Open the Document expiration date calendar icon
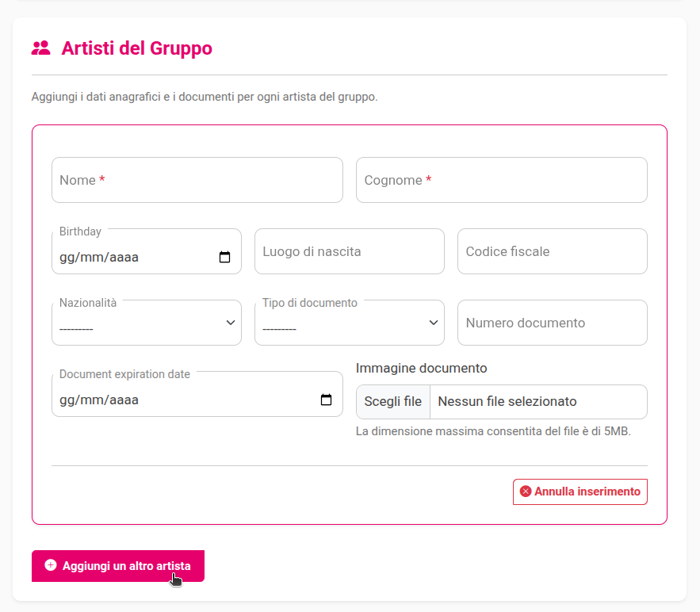Screen dimensions: 700x612 (x=326, y=400)
